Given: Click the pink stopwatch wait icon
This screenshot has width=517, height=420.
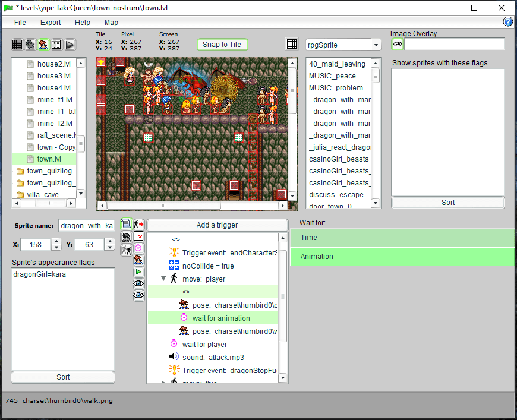Looking at the screenshot, I should 138,248.
